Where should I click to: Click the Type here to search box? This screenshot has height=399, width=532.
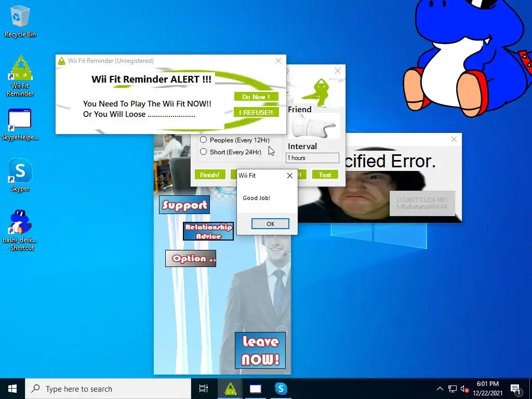pyautogui.click(x=108, y=389)
